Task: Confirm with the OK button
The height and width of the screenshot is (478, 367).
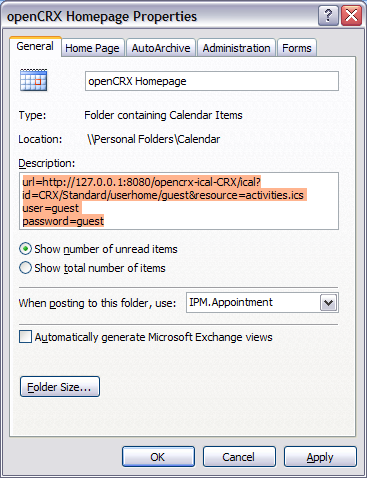Action: tap(158, 457)
